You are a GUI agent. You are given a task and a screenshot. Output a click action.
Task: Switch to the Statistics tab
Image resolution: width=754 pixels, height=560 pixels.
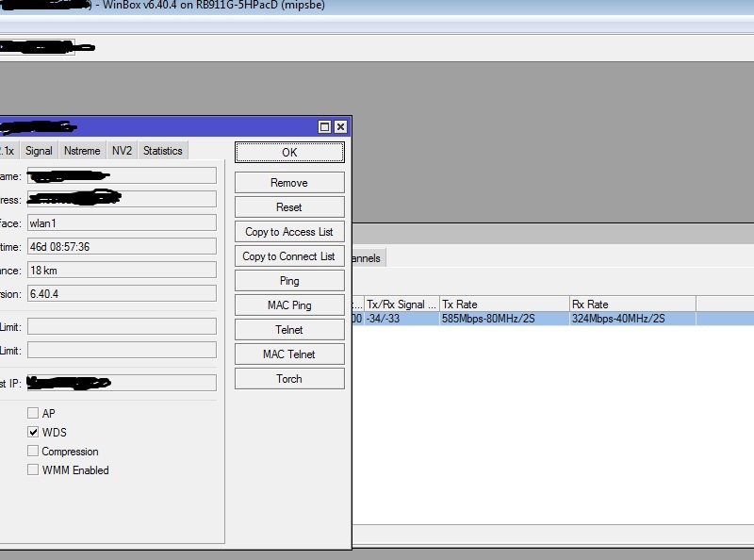pos(163,151)
